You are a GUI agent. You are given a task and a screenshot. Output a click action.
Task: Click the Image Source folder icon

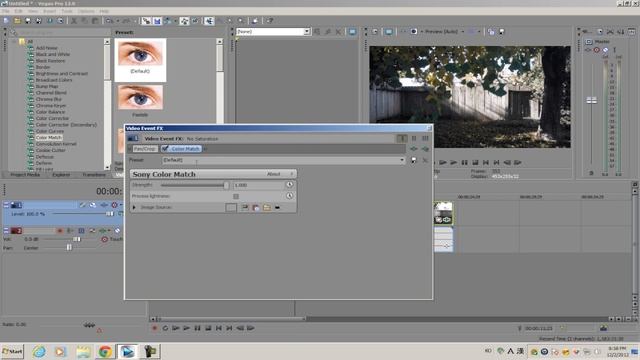[267, 207]
